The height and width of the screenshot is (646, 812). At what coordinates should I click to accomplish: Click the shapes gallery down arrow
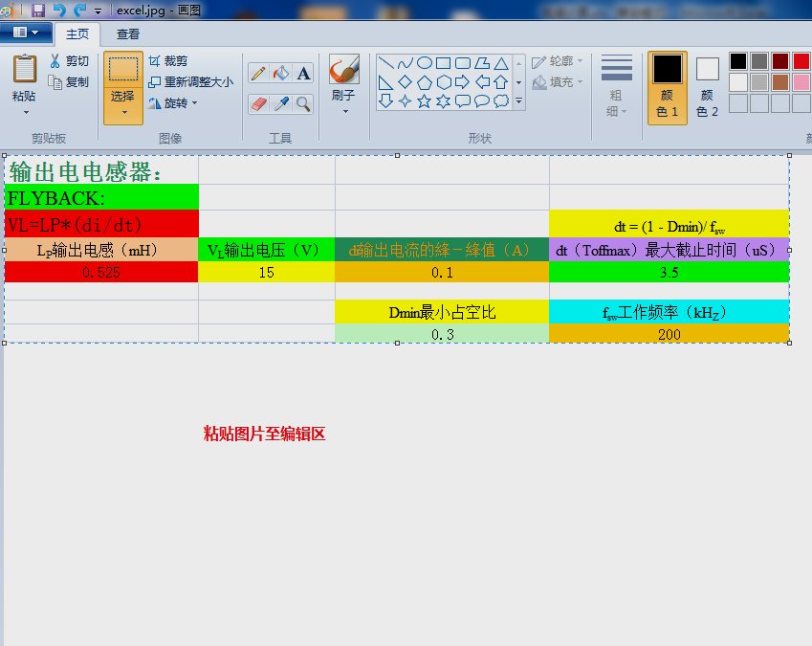point(519,82)
